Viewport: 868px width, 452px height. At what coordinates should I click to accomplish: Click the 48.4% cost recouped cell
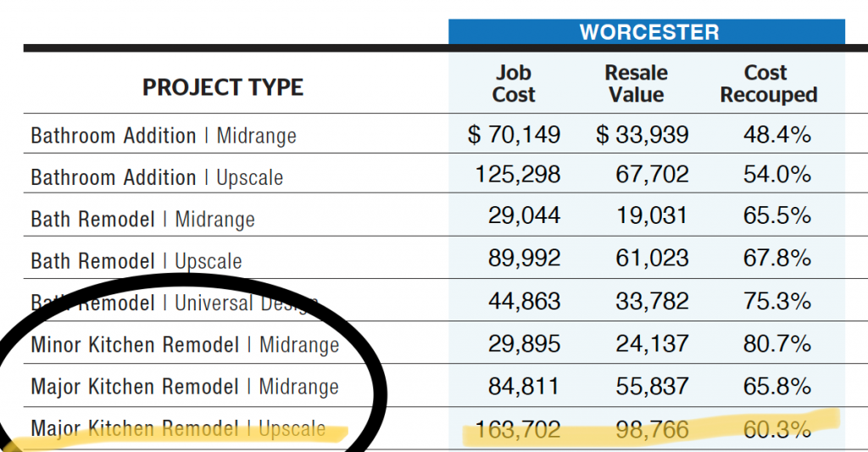coord(777,135)
